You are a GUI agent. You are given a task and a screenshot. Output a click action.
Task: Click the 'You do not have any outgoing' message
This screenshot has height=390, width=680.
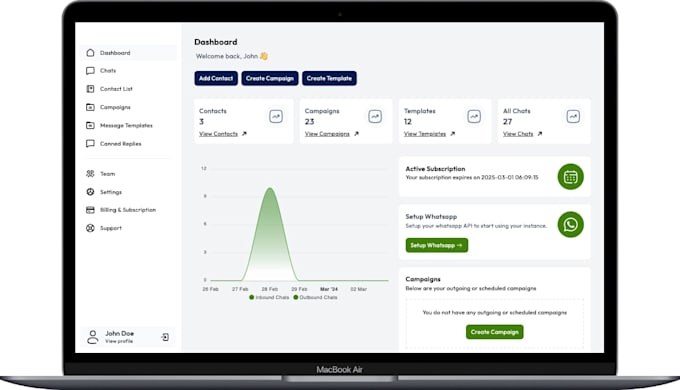(494, 312)
